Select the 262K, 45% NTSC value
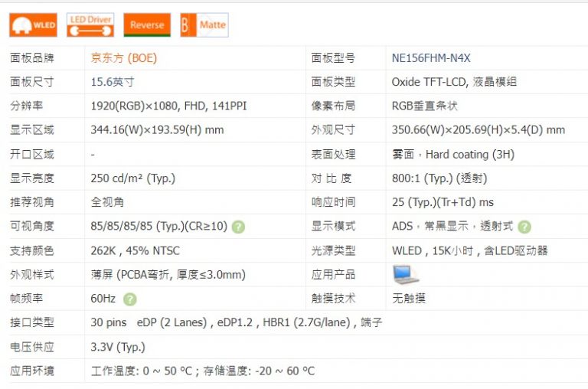 [x=136, y=250]
